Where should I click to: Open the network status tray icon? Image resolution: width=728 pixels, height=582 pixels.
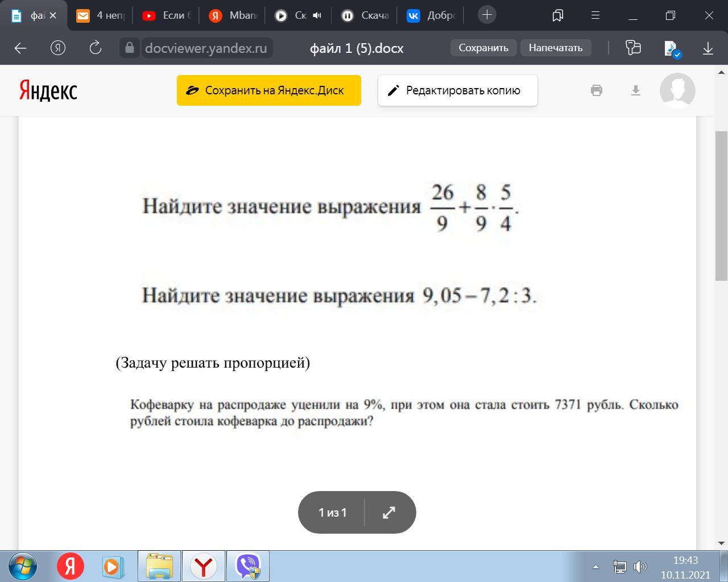(619, 567)
